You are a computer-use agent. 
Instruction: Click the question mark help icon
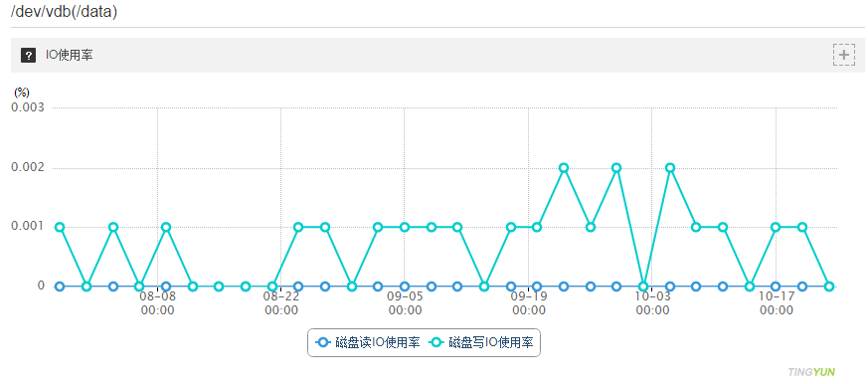point(28,56)
